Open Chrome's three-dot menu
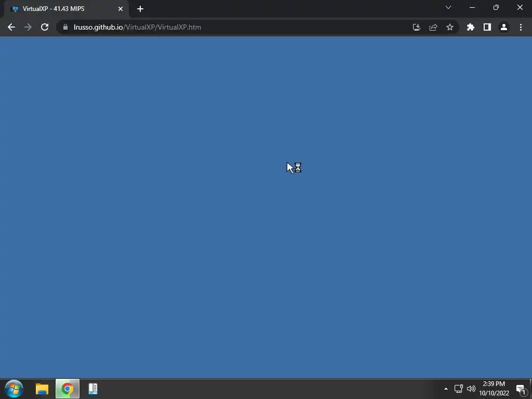The height and width of the screenshot is (399, 532). tap(521, 27)
